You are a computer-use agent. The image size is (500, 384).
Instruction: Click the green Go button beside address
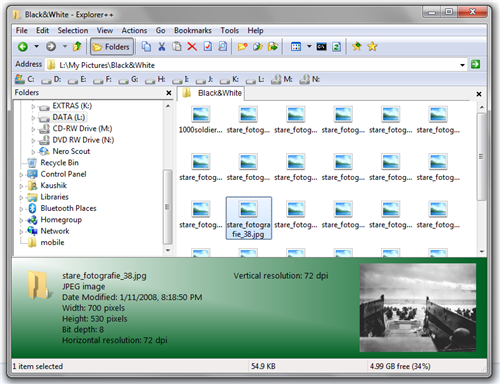pyautogui.click(x=475, y=64)
